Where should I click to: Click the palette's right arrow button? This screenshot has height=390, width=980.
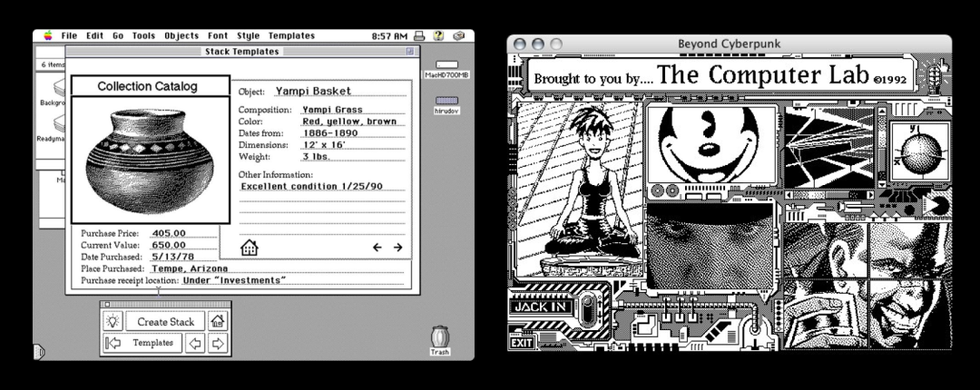pyautogui.click(x=218, y=343)
